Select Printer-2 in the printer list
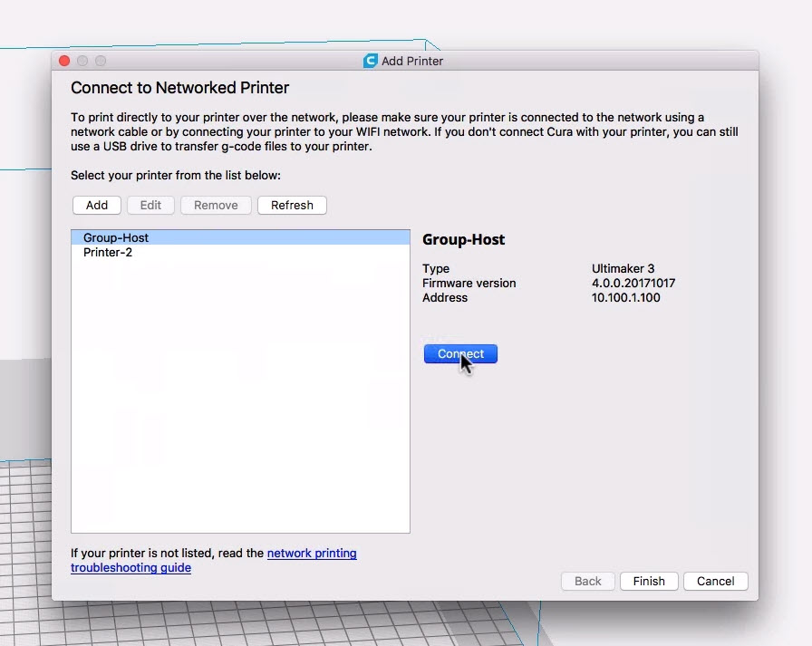 (108, 252)
